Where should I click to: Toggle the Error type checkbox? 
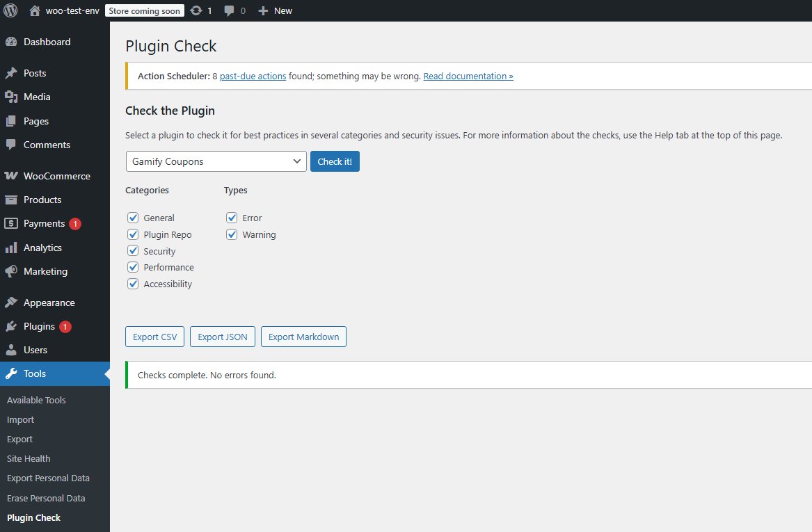click(232, 218)
